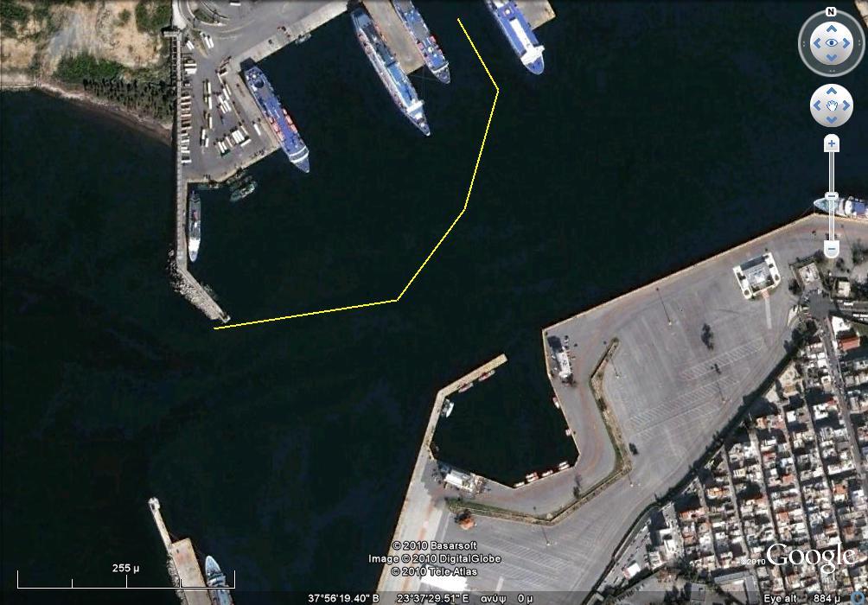This screenshot has width=868, height=605.
Task: Click the minus zoom-out button at the slider bottom
Action: click(x=832, y=250)
